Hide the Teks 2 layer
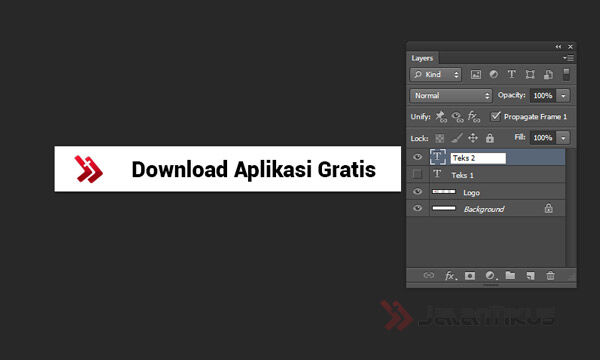 (x=417, y=157)
